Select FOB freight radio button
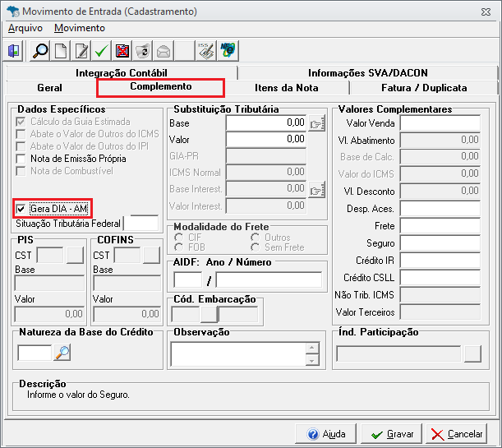The height and width of the screenshot is (448, 502). coord(178,247)
